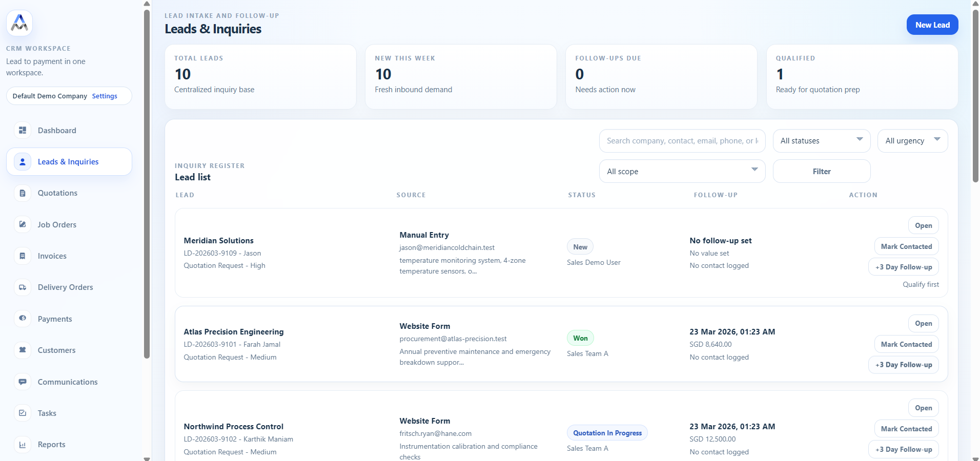Expand the All scope dropdown

[682, 172]
